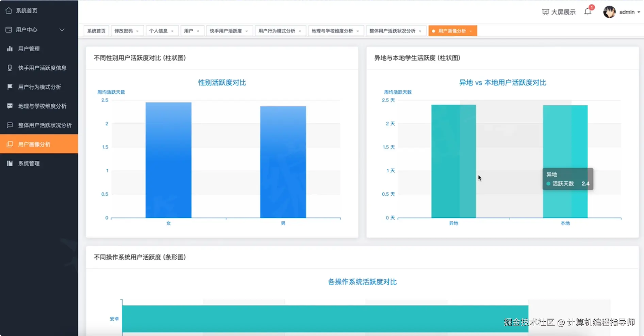The image size is (644, 336).
Task: Open 地理与学校维度分析 via its sidebar icon
Action: tap(10, 106)
